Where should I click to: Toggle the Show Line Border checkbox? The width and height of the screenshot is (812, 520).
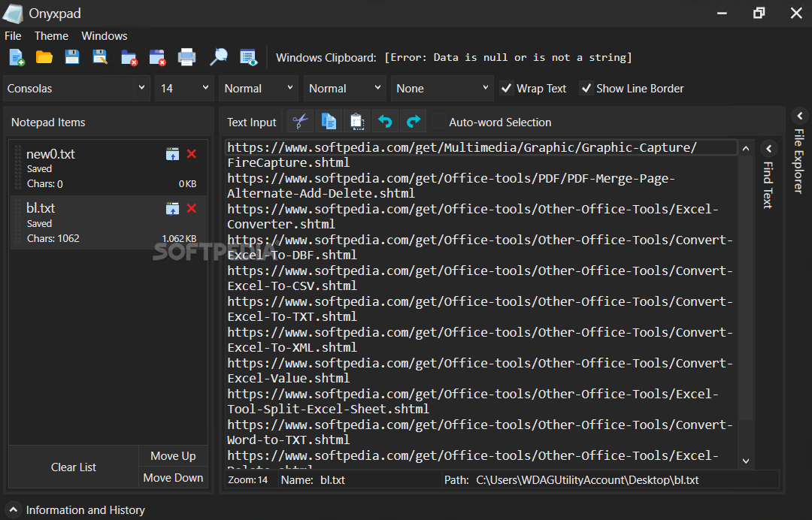[x=586, y=89]
